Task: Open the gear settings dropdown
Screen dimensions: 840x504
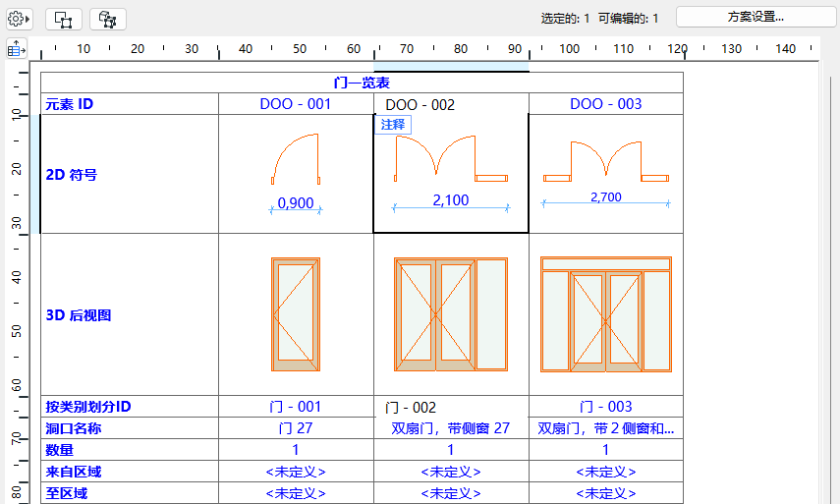Action: coord(19,20)
